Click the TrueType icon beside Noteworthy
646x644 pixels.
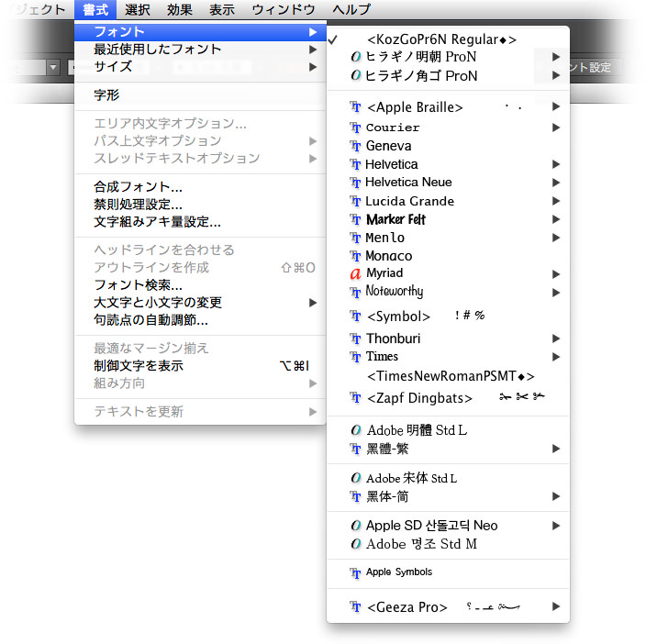tap(355, 293)
